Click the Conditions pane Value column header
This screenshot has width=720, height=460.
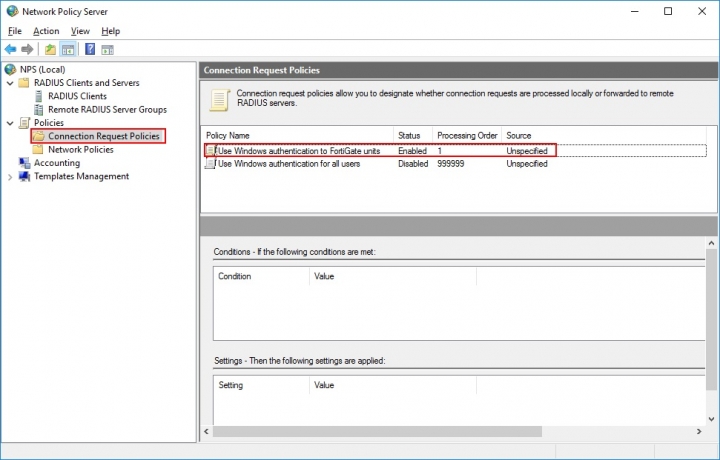[393, 276]
